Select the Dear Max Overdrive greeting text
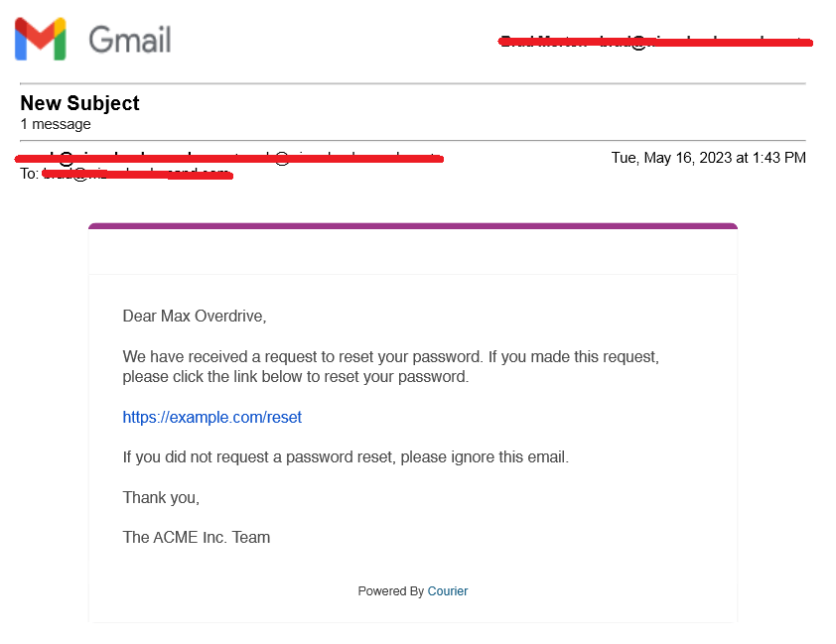 point(194,316)
